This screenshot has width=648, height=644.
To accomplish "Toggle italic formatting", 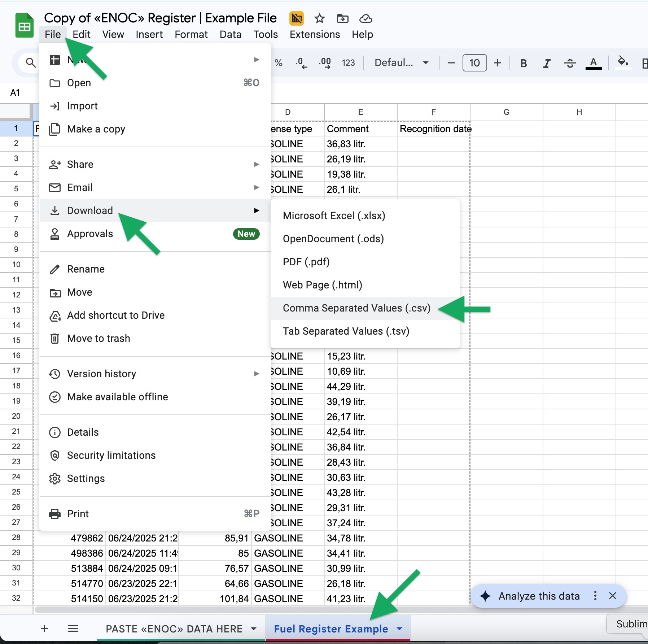I will pyautogui.click(x=547, y=63).
